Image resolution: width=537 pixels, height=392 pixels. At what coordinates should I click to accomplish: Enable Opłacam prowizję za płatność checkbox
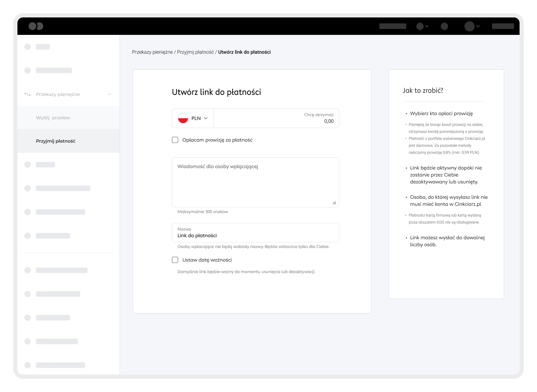click(175, 140)
